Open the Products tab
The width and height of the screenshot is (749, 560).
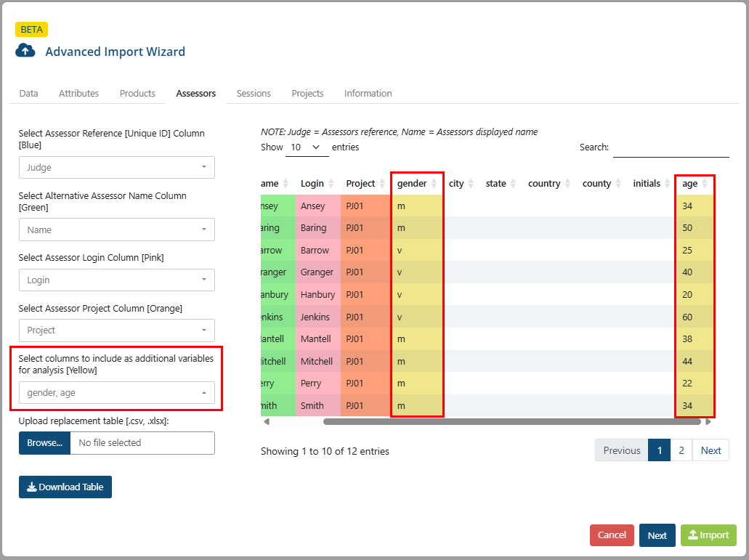coord(137,93)
